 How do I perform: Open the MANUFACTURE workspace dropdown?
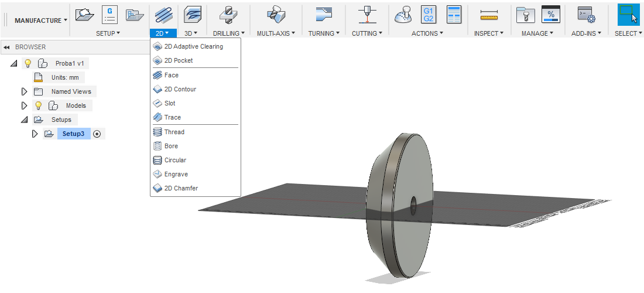coord(41,21)
